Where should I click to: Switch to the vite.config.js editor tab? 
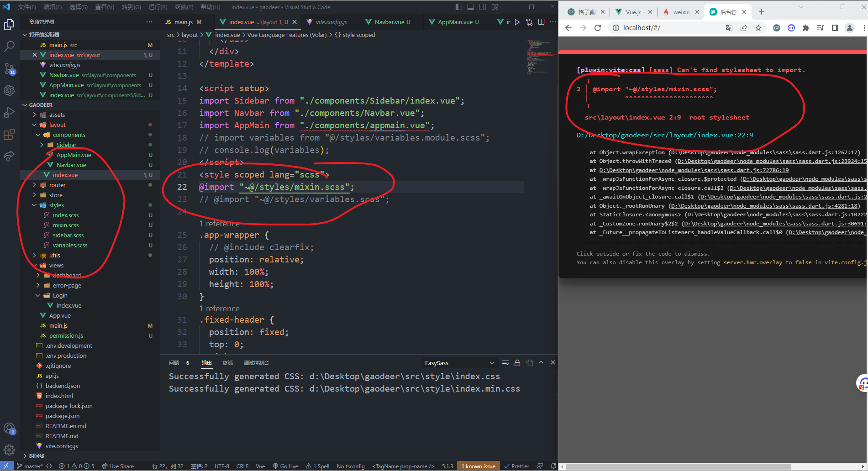pos(331,22)
